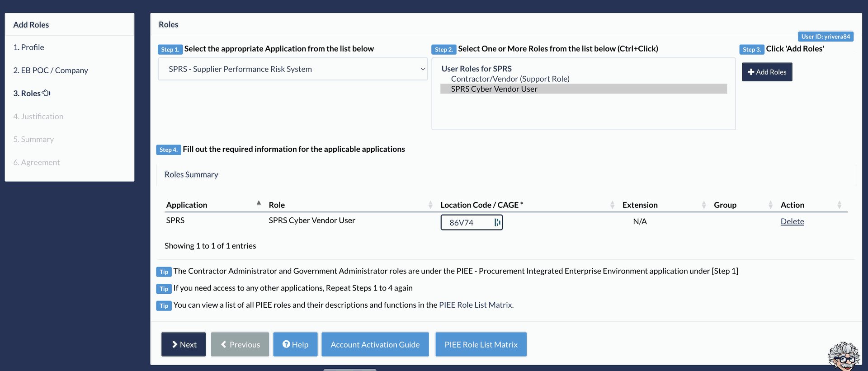This screenshot has width=868, height=371.
Task: Click the Add Roles button
Action: [x=767, y=72]
